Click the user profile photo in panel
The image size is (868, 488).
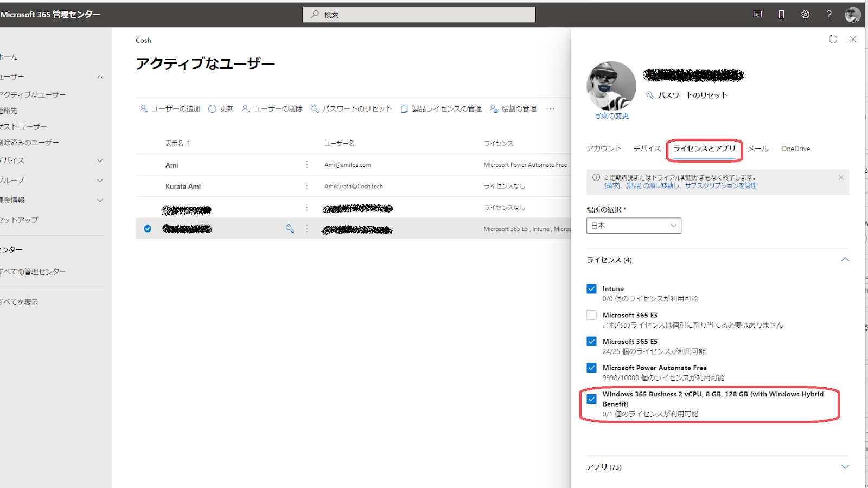pyautogui.click(x=611, y=86)
